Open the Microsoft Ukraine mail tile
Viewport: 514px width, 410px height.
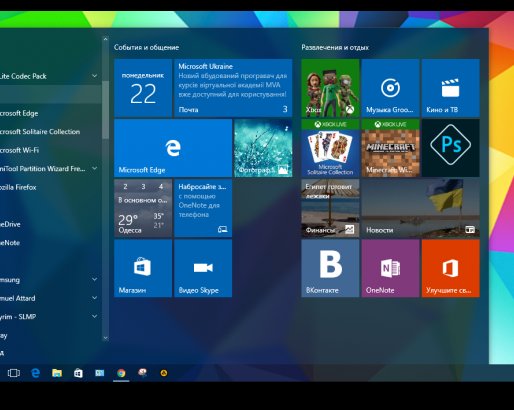coord(233,88)
